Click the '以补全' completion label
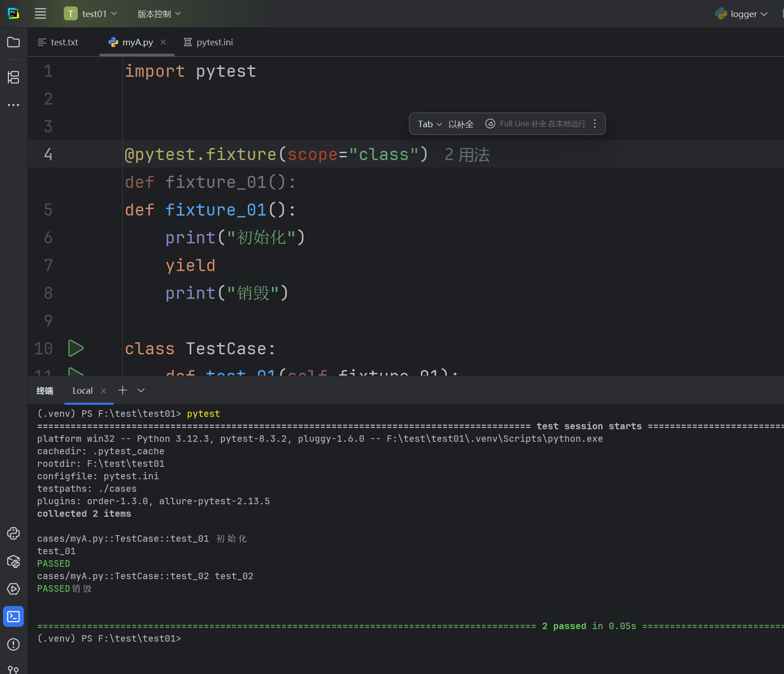The image size is (784, 674). pos(461,124)
